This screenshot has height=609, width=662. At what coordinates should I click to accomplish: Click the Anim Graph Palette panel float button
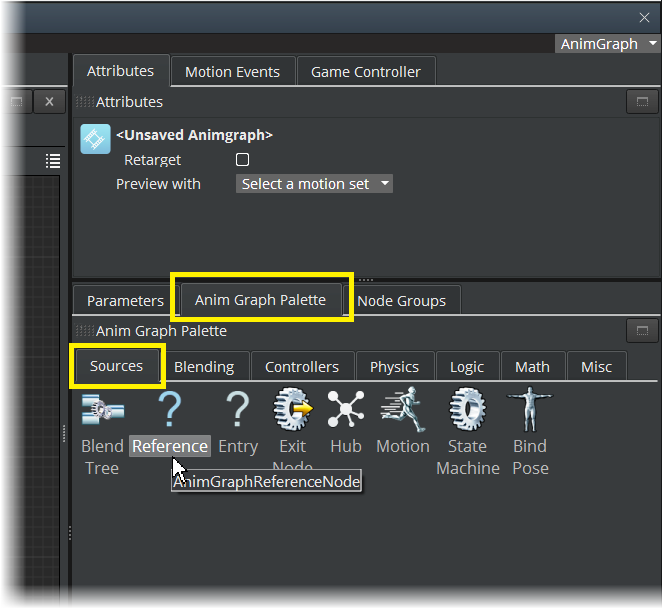(x=640, y=331)
